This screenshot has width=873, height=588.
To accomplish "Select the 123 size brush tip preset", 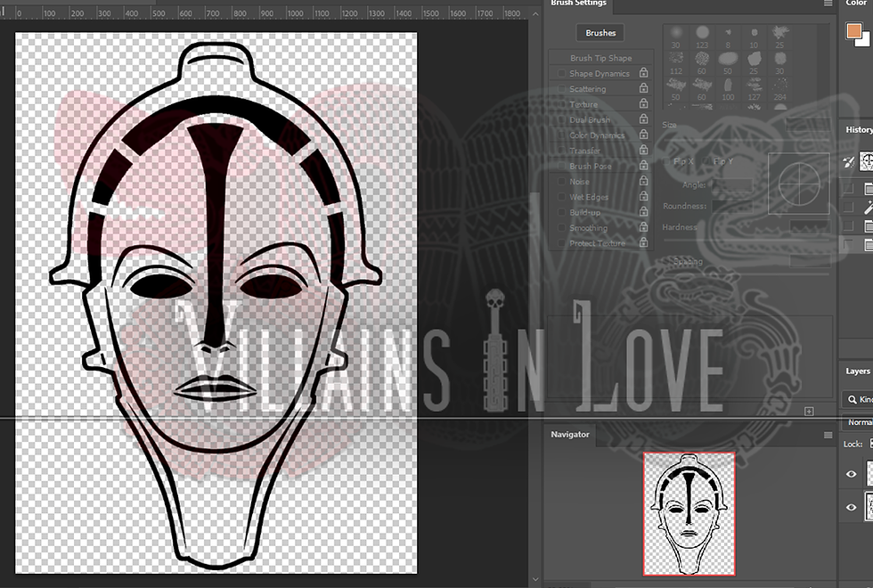I will pyautogui.click(x=702, y=37).
